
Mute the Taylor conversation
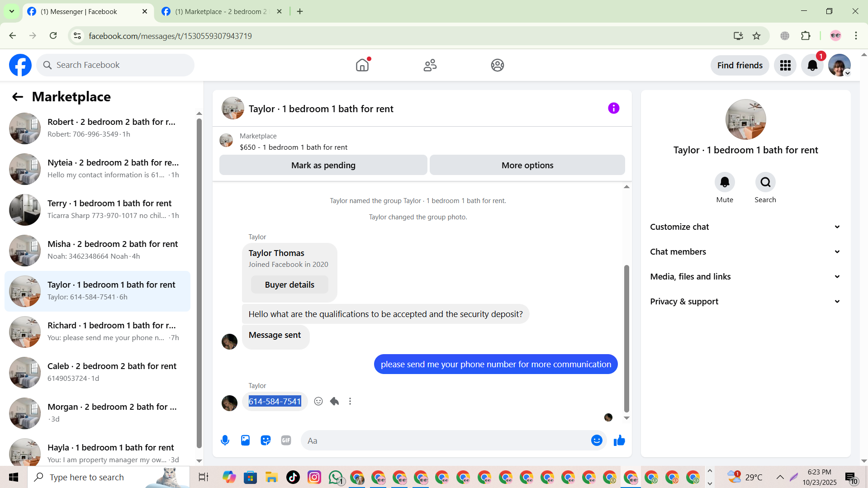coord(725,182)
